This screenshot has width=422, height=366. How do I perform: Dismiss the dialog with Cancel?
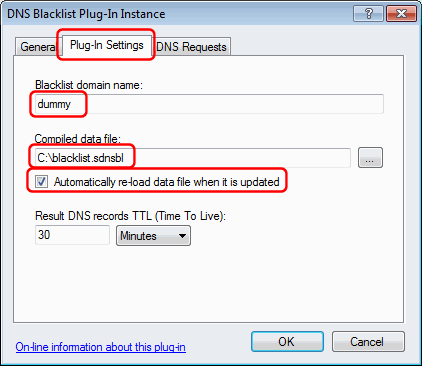[368, 342]
